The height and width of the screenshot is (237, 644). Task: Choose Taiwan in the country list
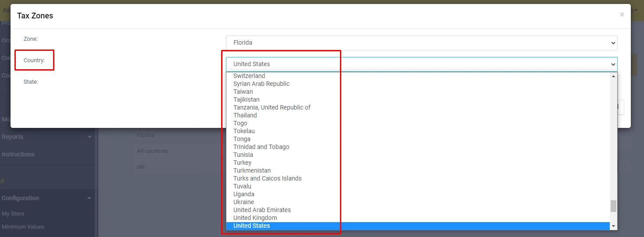pyautogui.click(x=243, y=92)
